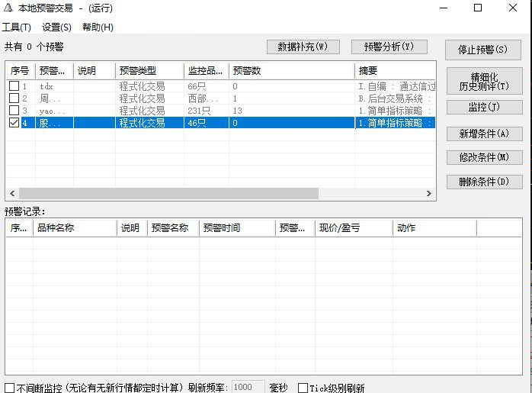This screenshot has width=532, height=393.
Task: Check the checkbox for row 3 yao...
Action: click(14, 111)
